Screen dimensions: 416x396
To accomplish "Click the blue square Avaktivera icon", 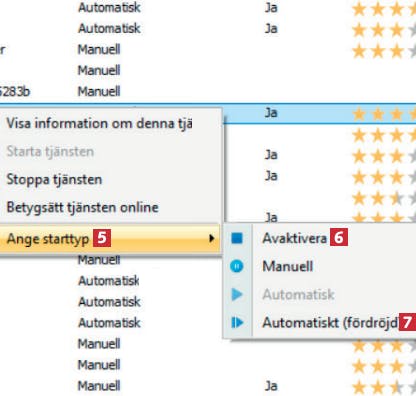I will pos(237,238).
